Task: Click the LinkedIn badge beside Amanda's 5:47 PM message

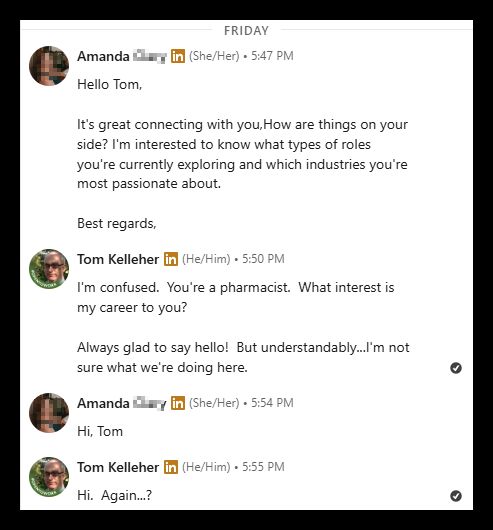Action: pos(178,56)
